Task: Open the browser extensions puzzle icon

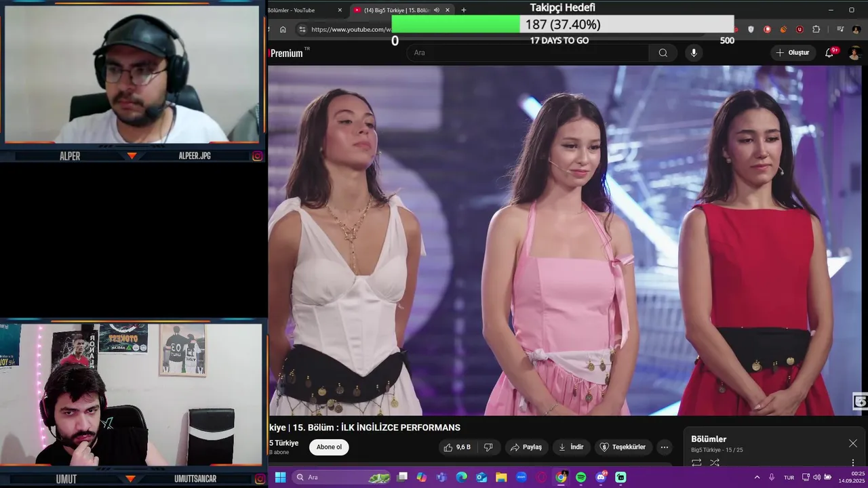Action: coord(816,29)
